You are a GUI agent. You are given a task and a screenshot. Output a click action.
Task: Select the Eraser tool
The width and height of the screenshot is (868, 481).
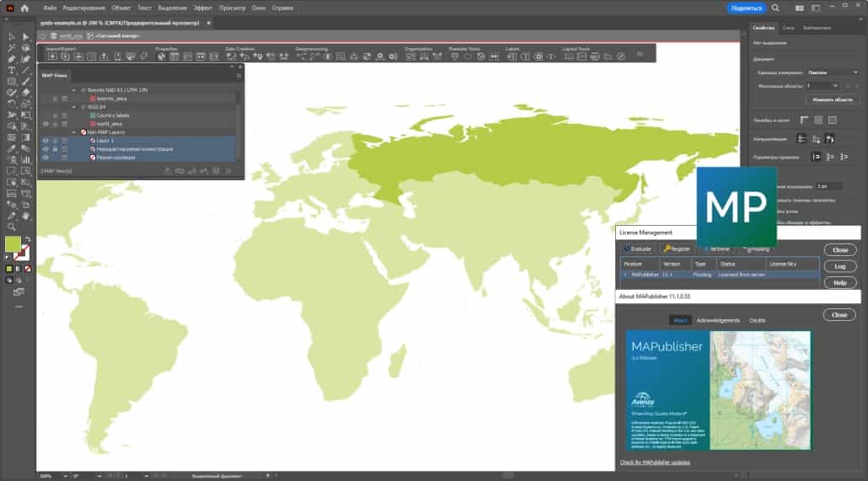pyautogui.click(x=25, y=93)
